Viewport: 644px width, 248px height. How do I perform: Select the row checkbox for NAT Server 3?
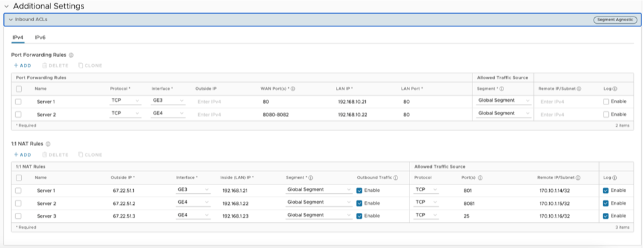(x=19, y=216)
